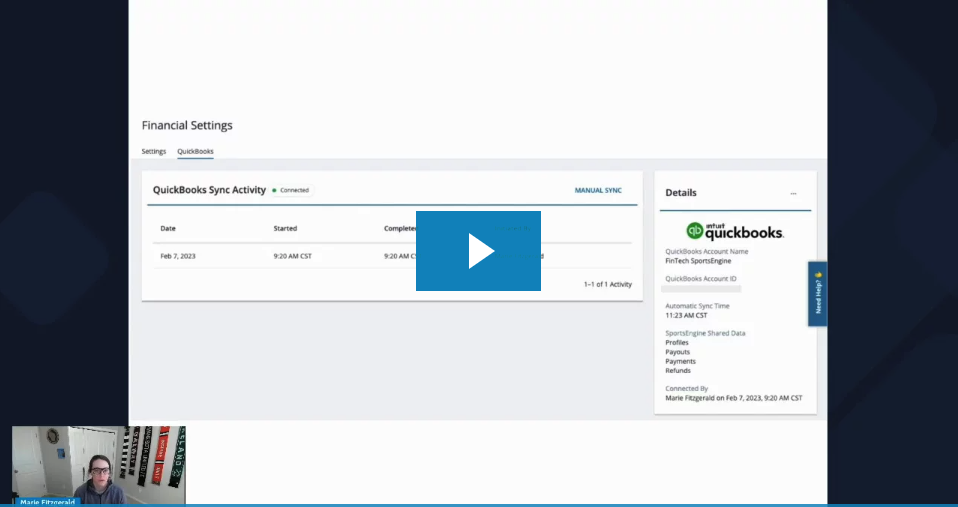Click the 1–1 of 1 Activity pagination text
The image size is (958, 507).
(x=607, y=284)
